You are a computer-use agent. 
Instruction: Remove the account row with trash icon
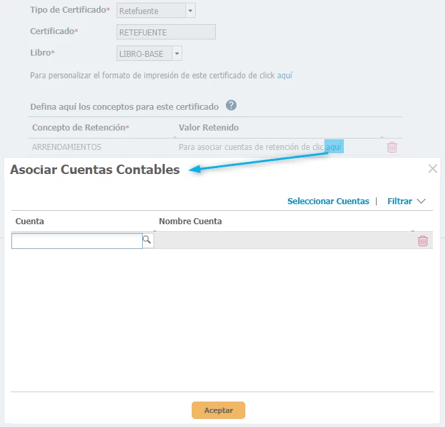(x=423, y=241)
